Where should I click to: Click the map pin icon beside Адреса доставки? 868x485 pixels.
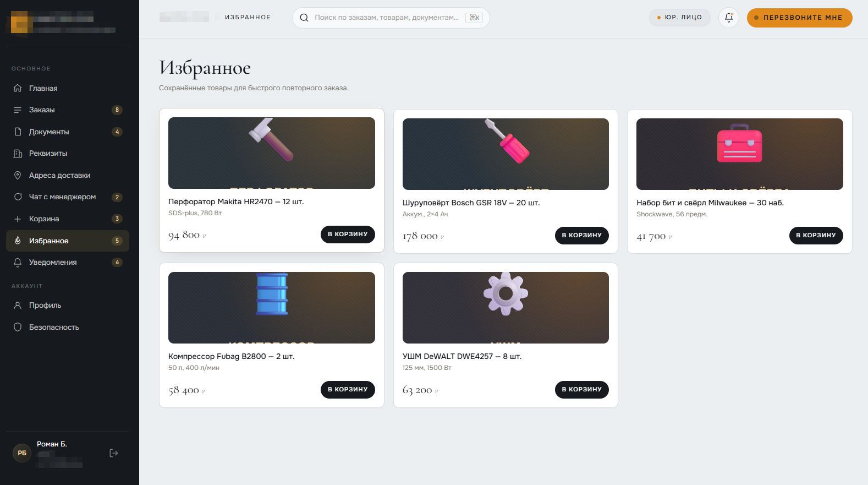pyautogui.click(x=18, y=175)
